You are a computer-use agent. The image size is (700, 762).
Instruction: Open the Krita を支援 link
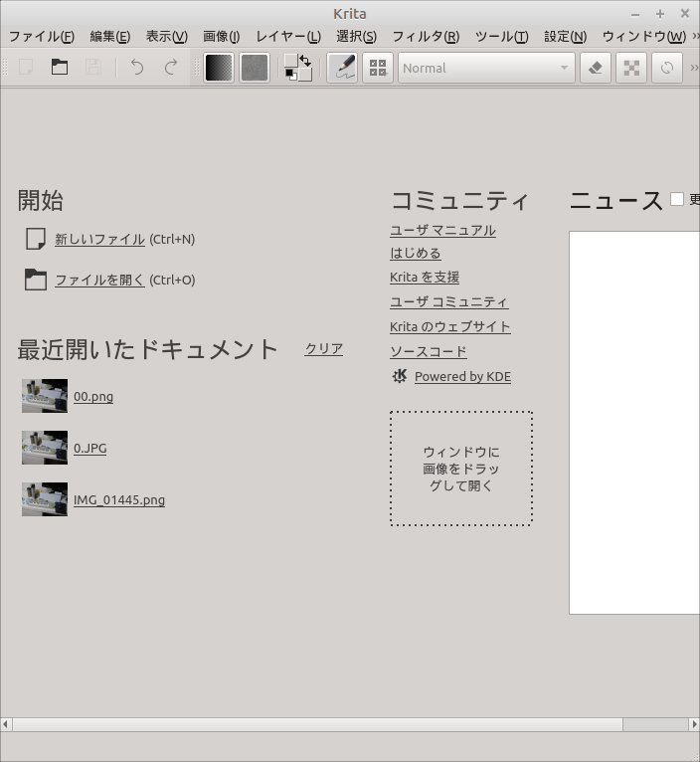pos(425,278)
